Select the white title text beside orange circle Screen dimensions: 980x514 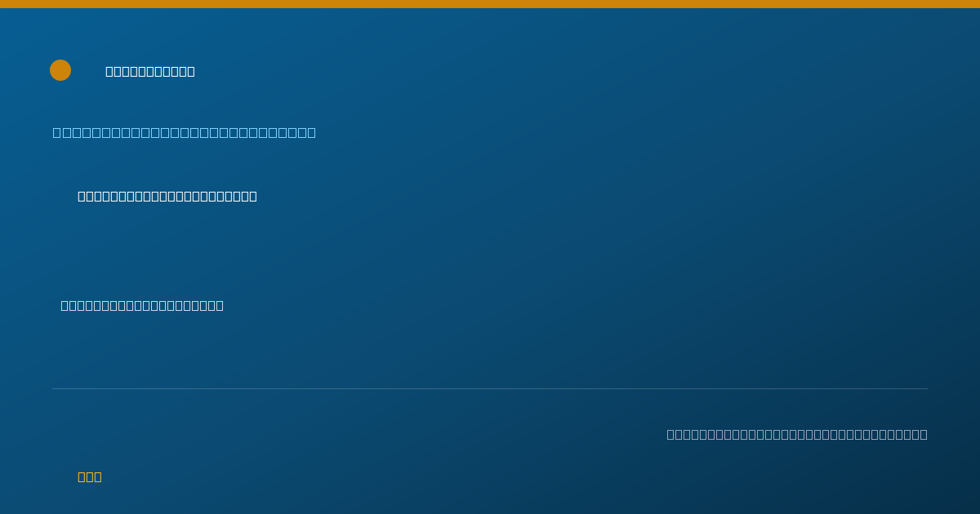click(150, 71)
